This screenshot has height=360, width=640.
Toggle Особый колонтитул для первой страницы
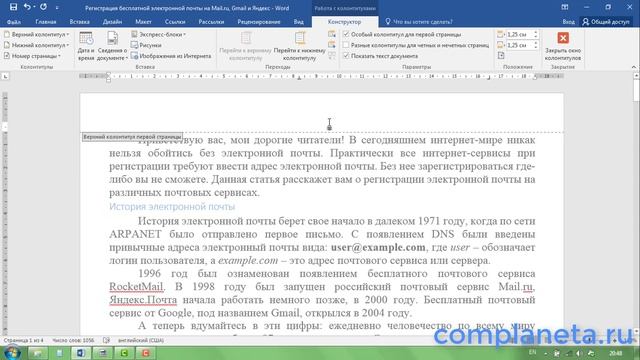coord(346,35)
